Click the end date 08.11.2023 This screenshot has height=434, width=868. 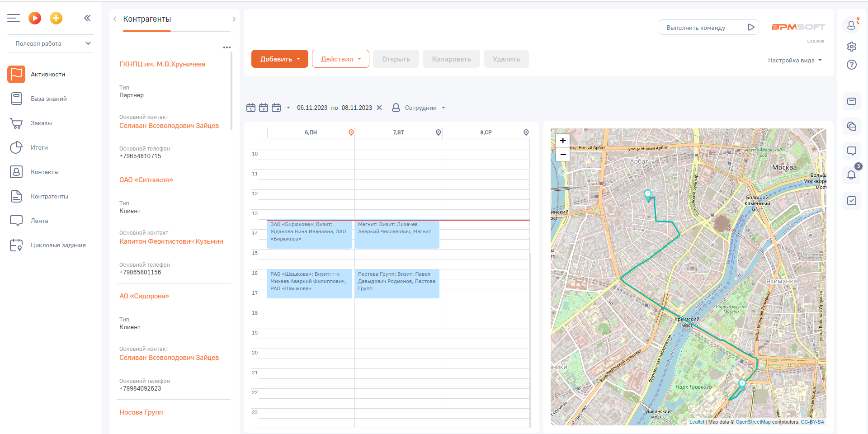click(357, 108)
